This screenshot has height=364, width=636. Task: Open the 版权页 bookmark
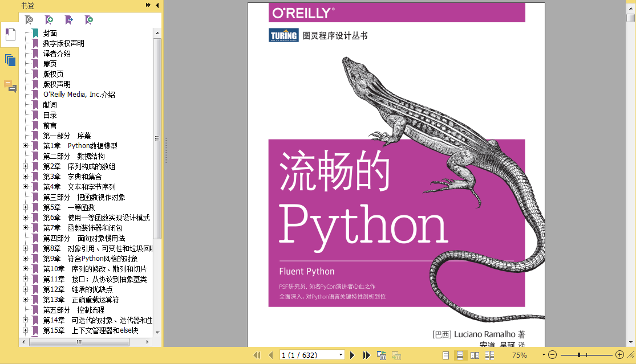(x=53, y=74)
